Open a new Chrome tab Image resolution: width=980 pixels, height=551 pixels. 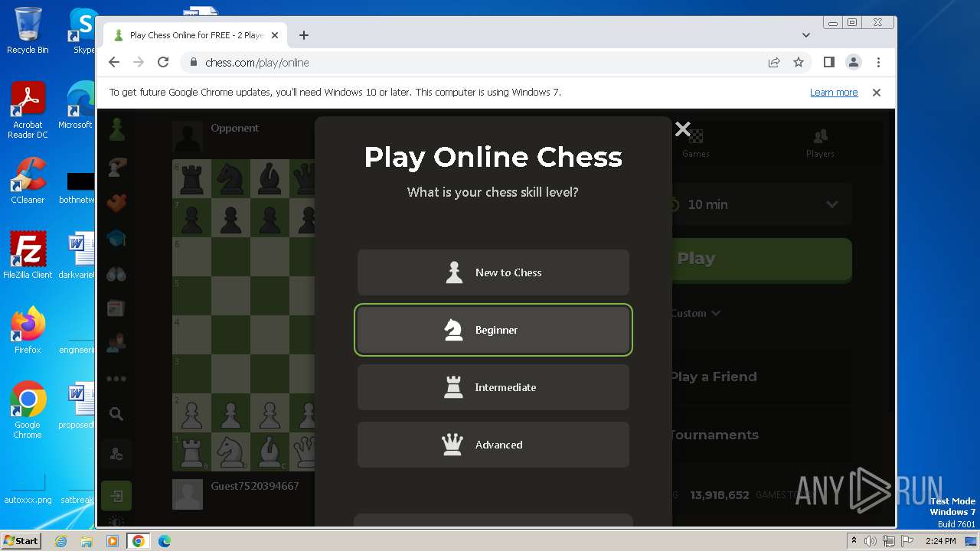tap(304, 35)
